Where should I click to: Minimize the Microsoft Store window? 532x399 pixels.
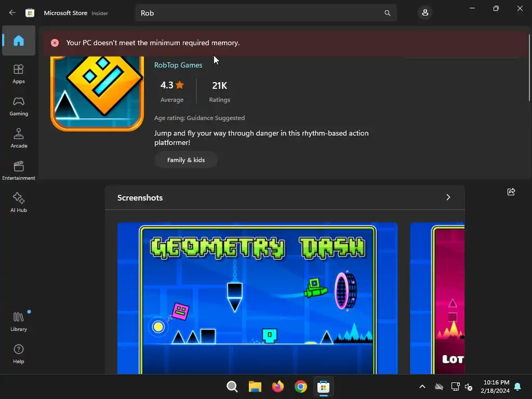[x=472, y=8]
